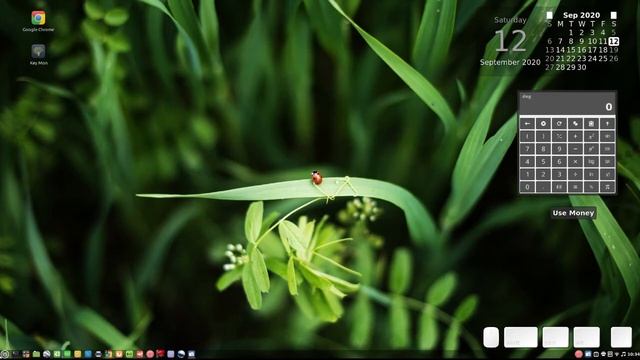Go to next month in calendar widget

613,15
